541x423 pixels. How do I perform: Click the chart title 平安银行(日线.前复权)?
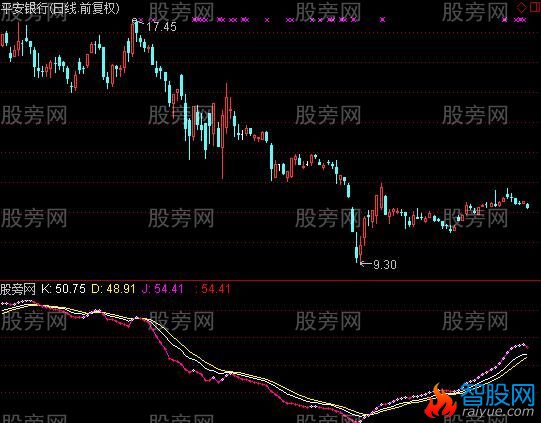click(60, 8)
